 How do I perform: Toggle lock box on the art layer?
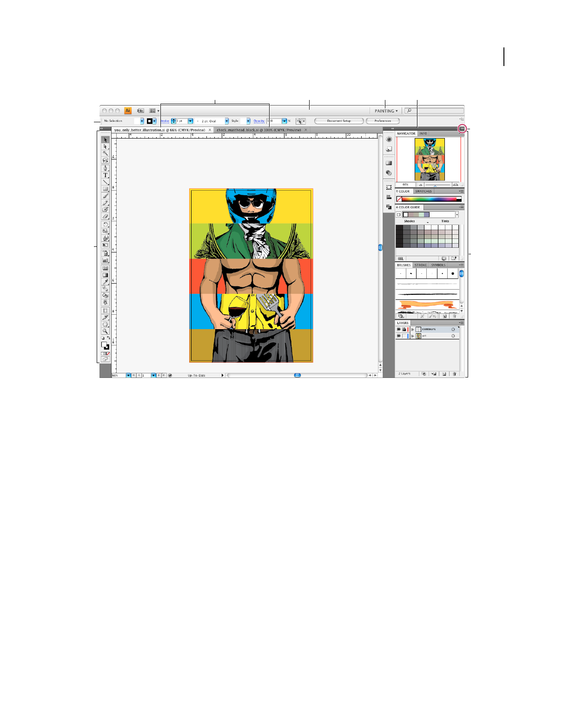(x=404, y=336)
